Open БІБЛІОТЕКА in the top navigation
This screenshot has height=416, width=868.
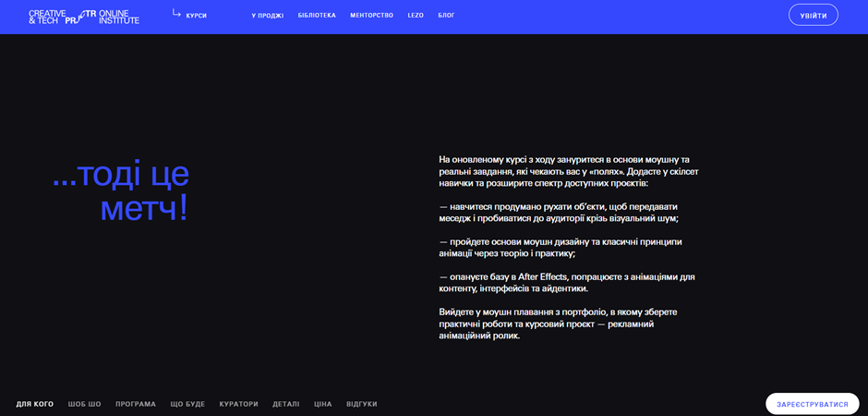pyautogui.click(x=317, y=16)
